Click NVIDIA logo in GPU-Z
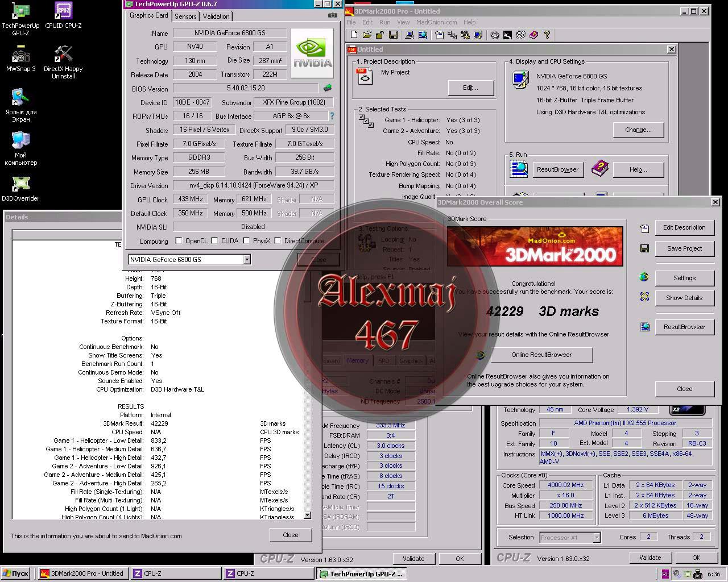The width and height of the screenshot is (728, 582). [x=312, y=53]
